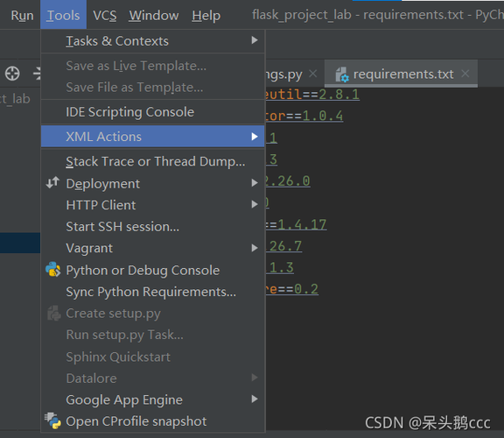Screen dimensions: 504x438
Task: Open the Deployment submenu
Action: click(x=153, y=184)
